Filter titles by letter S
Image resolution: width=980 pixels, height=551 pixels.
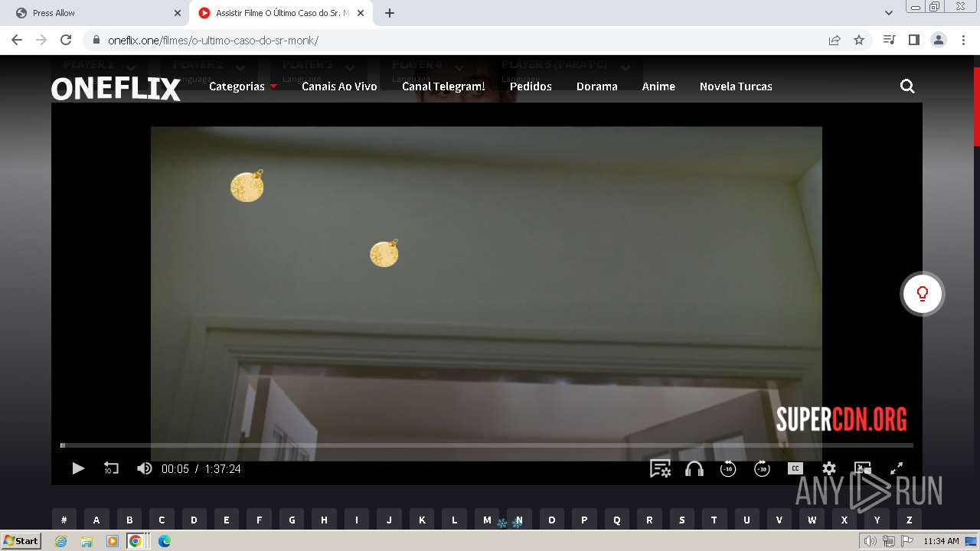point(682,520)
